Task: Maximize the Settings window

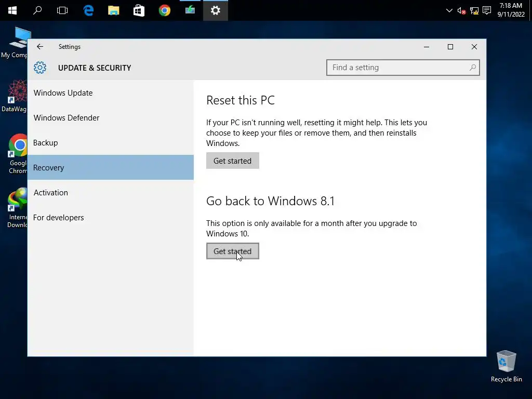Action: [x=450, y=47]
